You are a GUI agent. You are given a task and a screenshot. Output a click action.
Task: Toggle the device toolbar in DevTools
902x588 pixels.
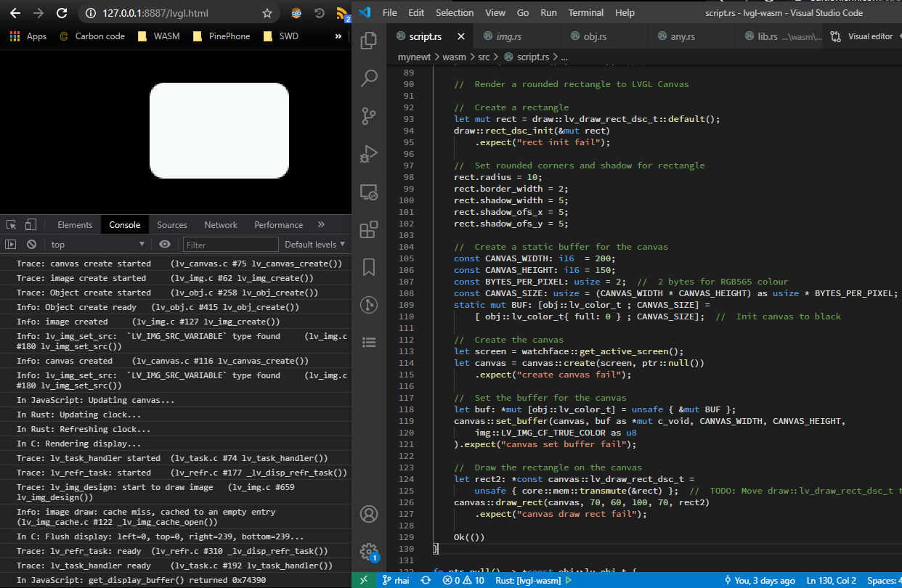click(x=31, y=224)
